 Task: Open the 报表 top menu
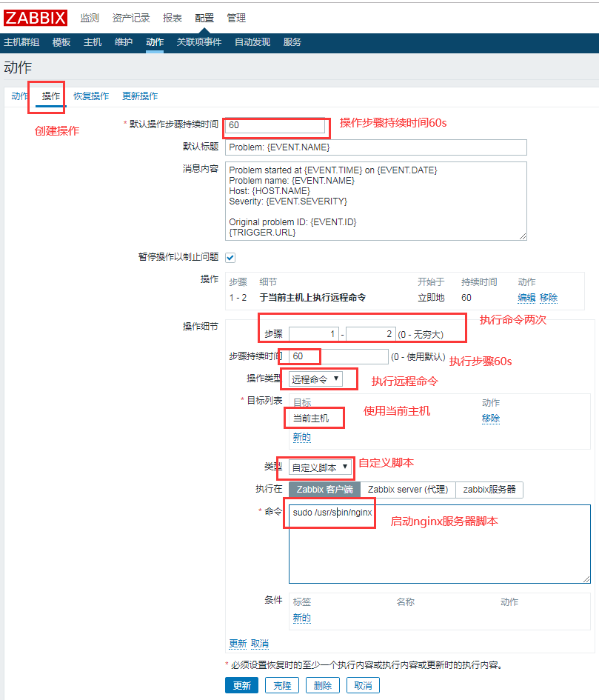pyautogui.click(x=173, y=18)
